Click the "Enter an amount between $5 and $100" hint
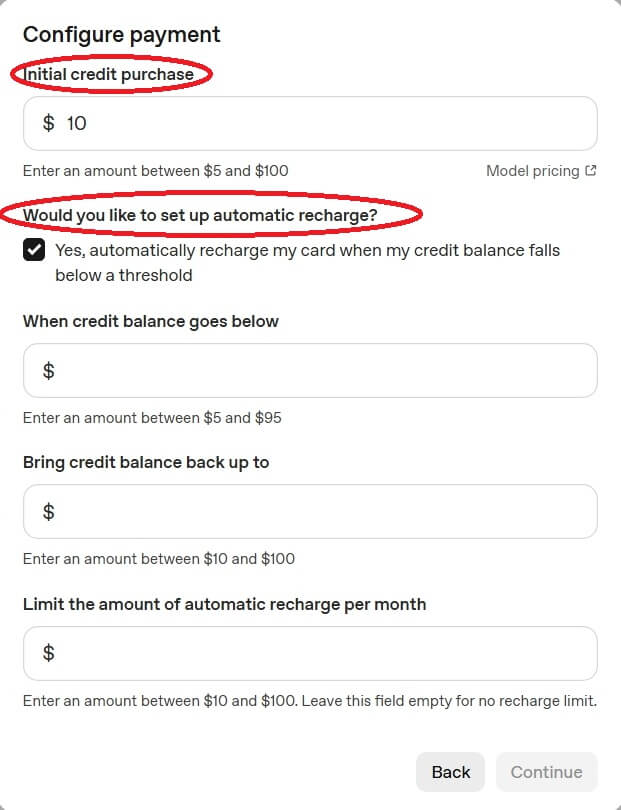This screenshot has width=621, height=810. [156, 171]
